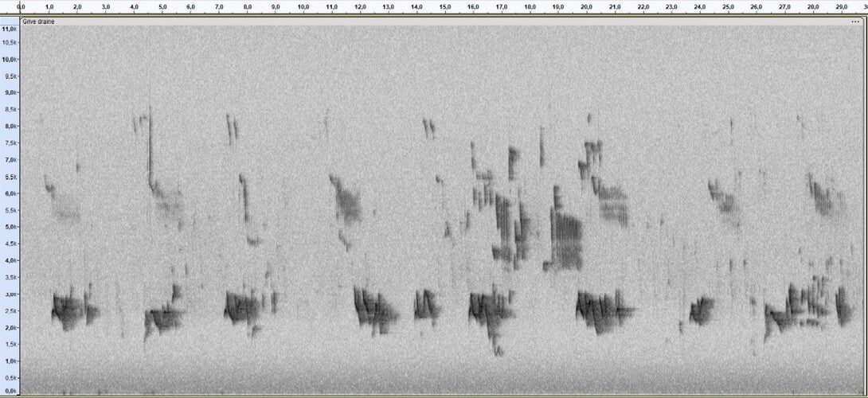Click the 10,0 tick on the timeline
The height and width of the screenshot is (398, 868).
tap(303, 7)
